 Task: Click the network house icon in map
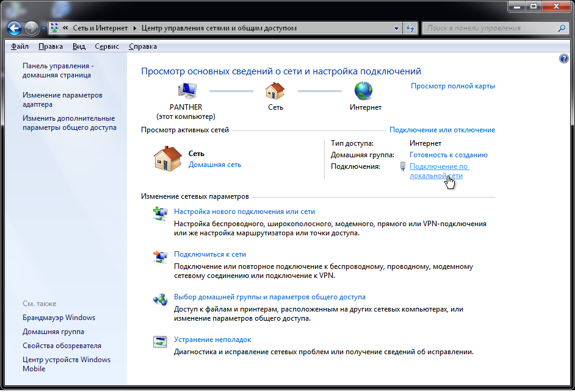[x=275, y=91]
